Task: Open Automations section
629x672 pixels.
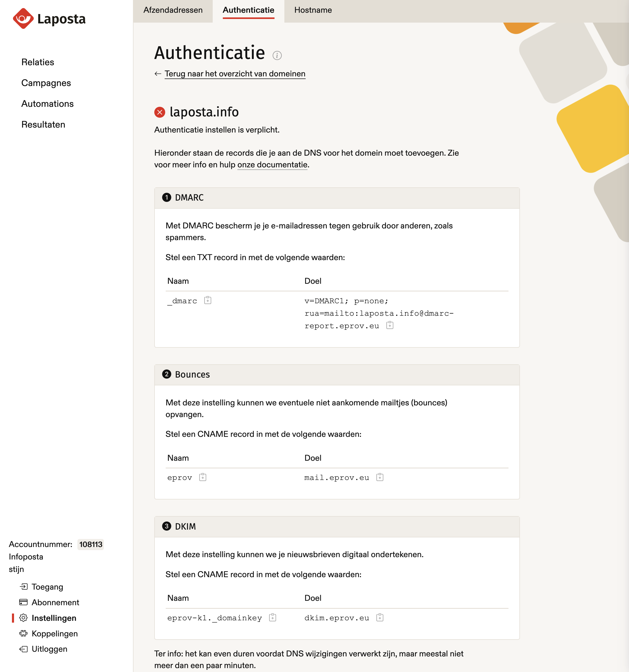Action: click(47, 104)
